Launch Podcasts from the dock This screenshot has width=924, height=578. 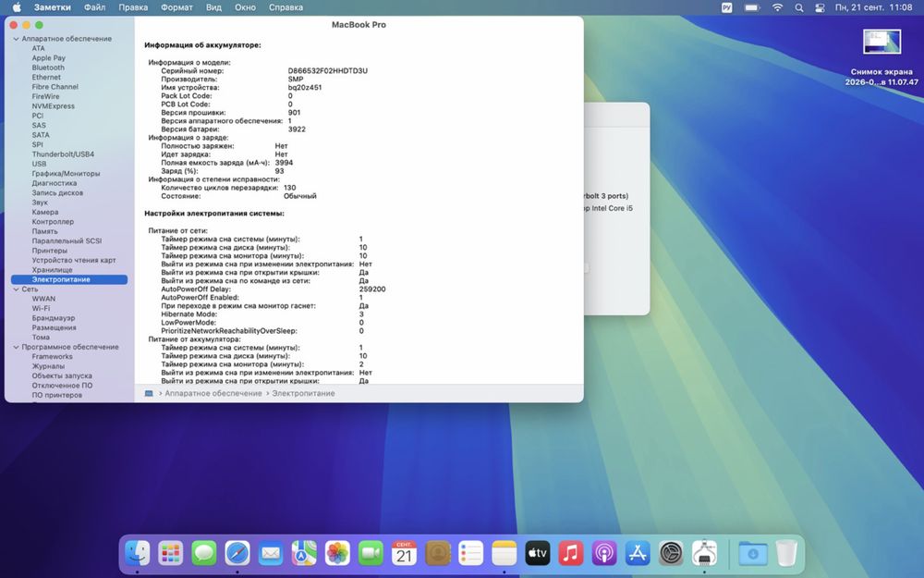click(604, 553)
